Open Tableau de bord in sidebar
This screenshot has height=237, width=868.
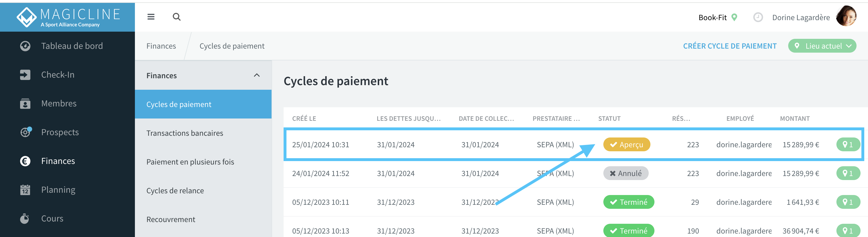coord(72,46)
